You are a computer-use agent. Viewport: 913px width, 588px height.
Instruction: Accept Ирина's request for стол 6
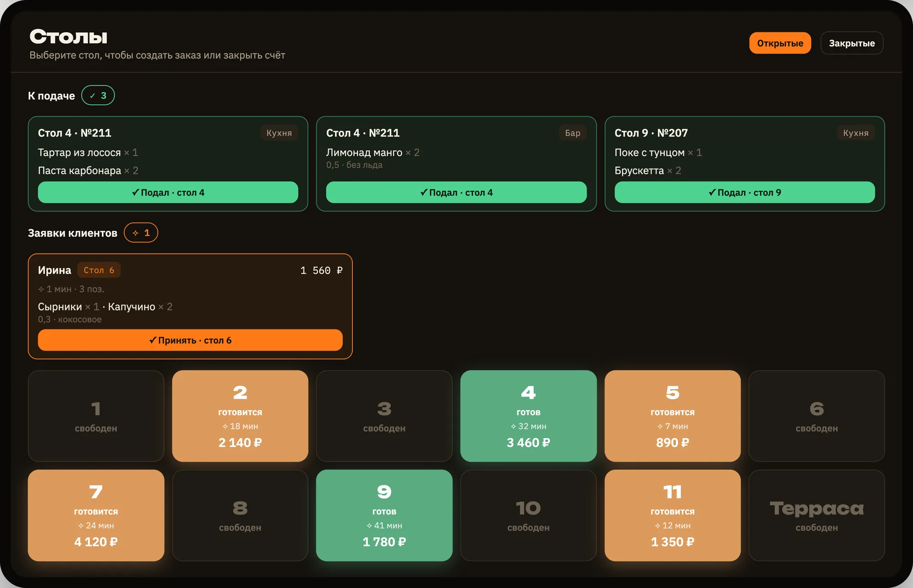190,340
